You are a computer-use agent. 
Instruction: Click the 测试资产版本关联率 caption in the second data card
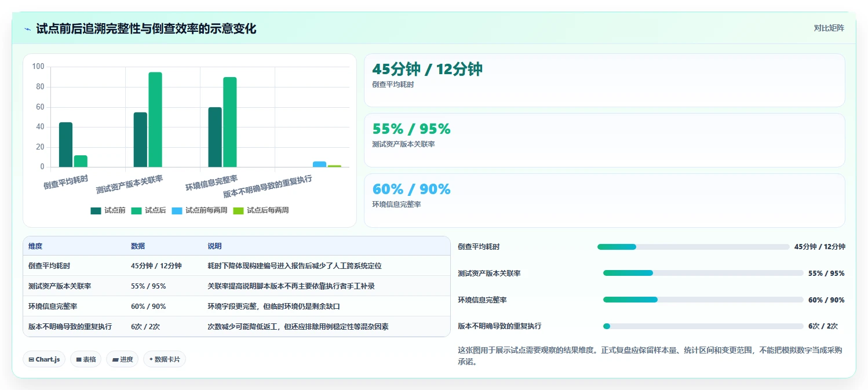click(x=403, y=144)
